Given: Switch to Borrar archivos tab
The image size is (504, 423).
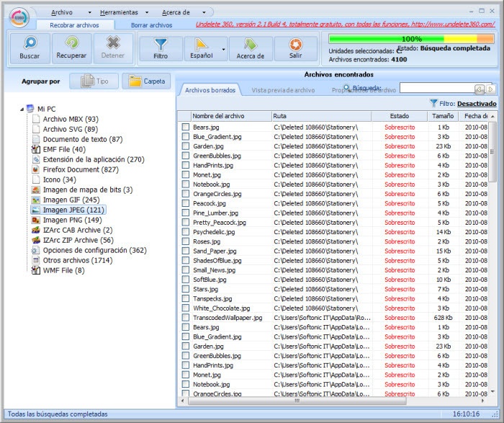Looking at the screenshot, I should pyautogui.click(x=151, y=25).
